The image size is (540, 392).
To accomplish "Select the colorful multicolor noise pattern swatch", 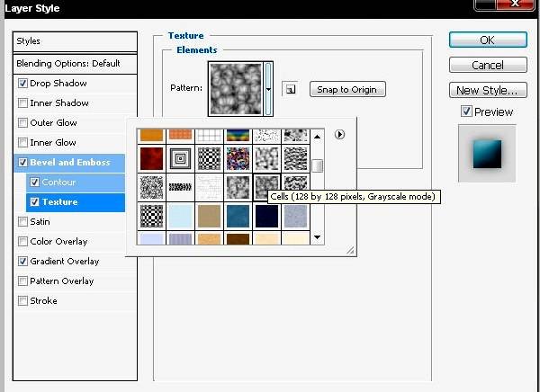I will [x=238, y=160].
